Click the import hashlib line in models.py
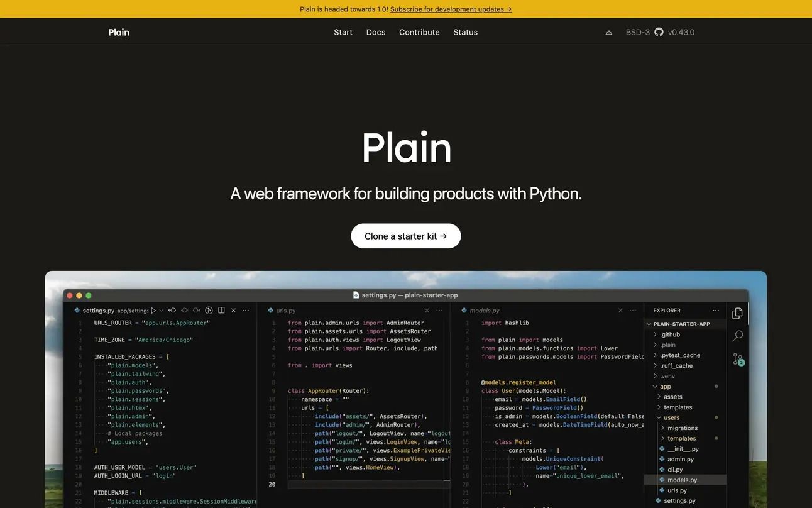The height and width of the screenshot is (508, 812). [505, 323]
